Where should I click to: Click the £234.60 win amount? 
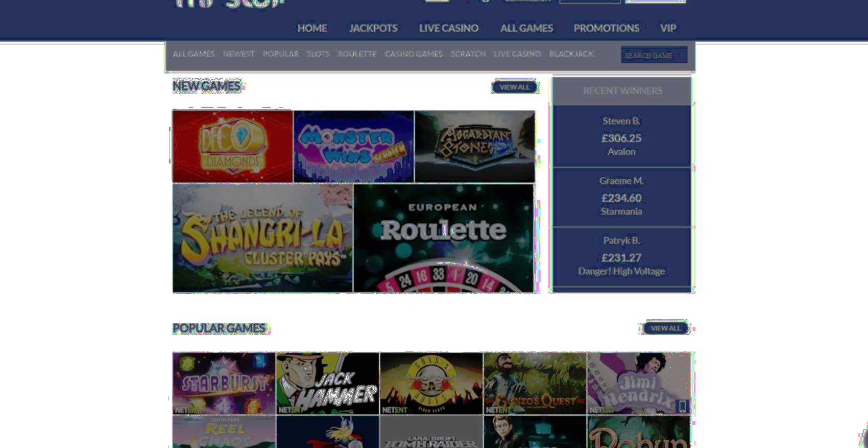click(621, 198)
